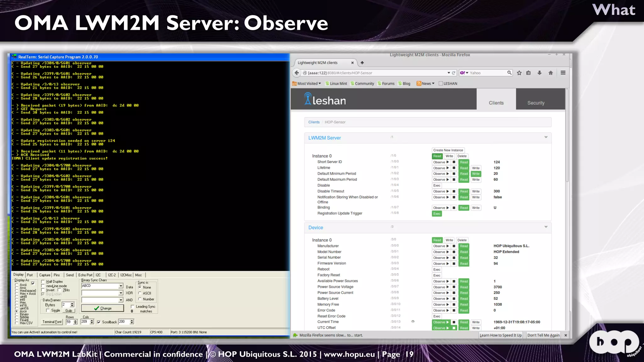644x362 pixels.
Task: Open the ABCD sync chars dropdown
Action: (121, 286)
